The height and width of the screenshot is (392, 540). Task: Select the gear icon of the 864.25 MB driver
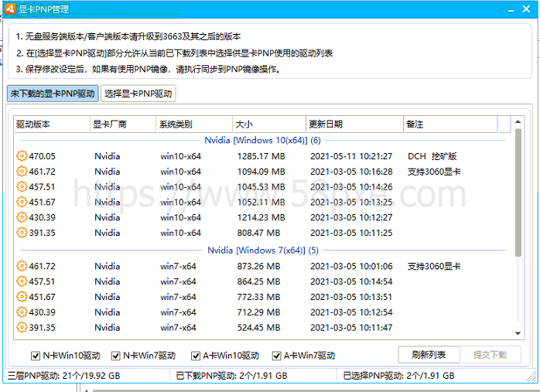(22, 281)
